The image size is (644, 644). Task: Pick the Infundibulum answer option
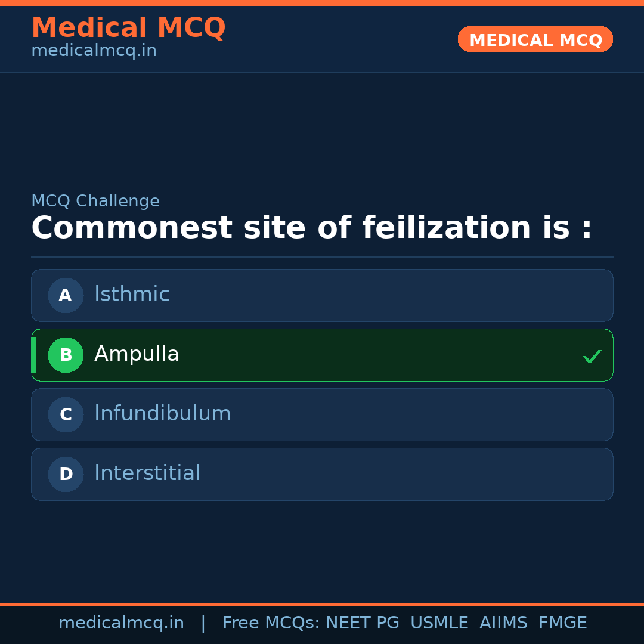pyautogui.click(x=322, y=414)
